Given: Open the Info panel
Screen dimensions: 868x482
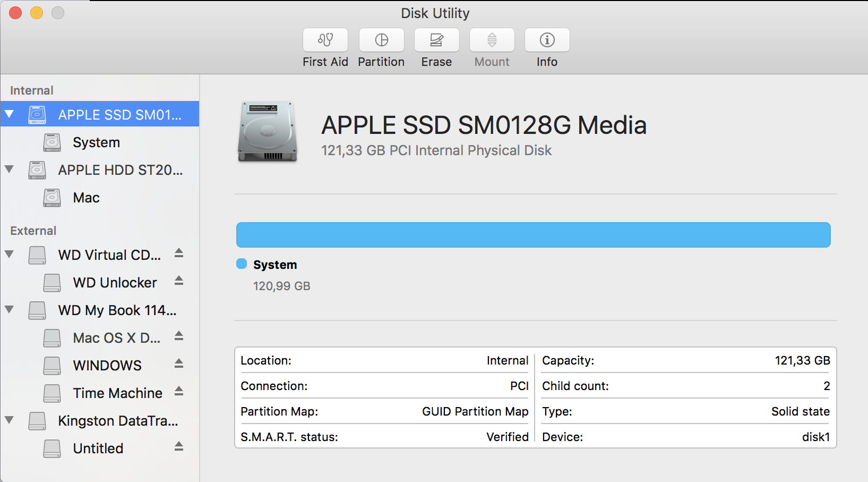Looking at the screenshot, I should click(x=547, y=47).
